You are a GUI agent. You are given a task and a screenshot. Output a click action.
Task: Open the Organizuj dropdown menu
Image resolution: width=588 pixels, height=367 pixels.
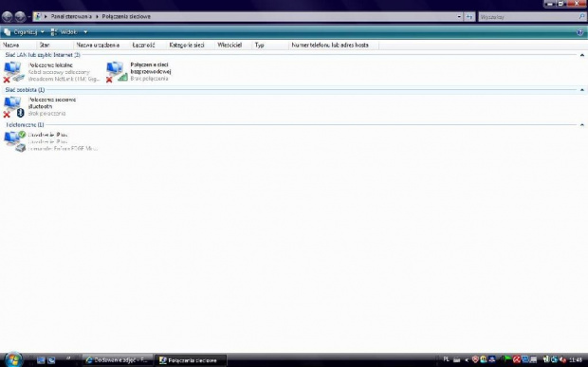24,32
